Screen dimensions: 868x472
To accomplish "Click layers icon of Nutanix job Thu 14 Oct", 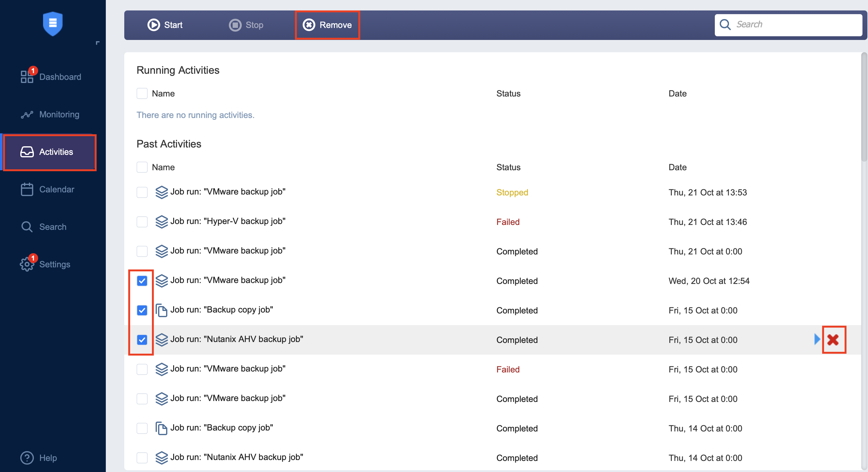I will pos(162,458).
